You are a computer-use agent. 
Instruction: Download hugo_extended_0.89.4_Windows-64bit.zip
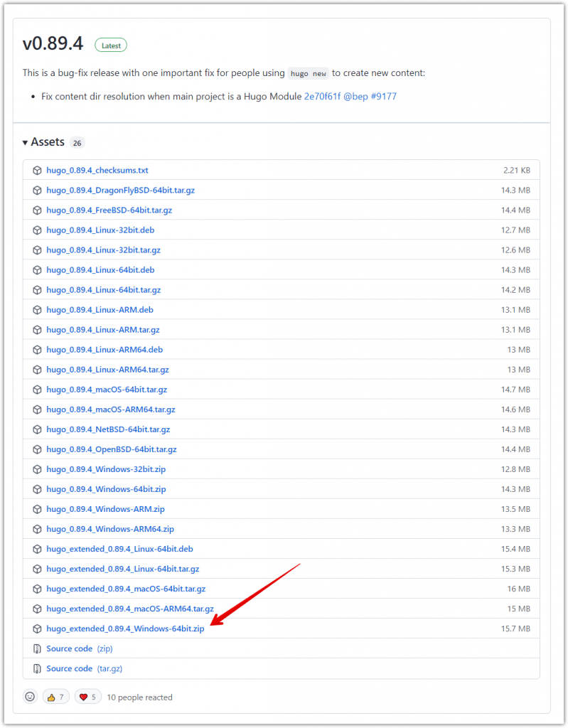point(125,630)
